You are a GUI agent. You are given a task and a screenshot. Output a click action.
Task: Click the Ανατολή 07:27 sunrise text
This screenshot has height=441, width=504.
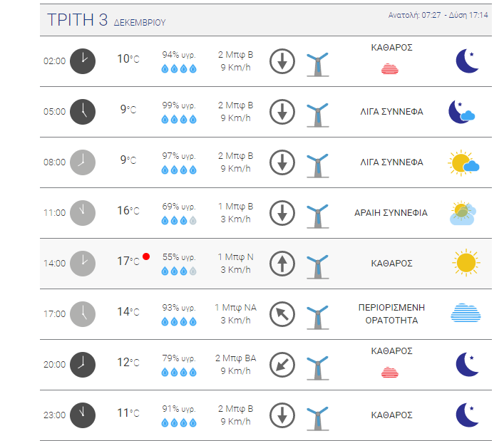(x=414, y=15)
